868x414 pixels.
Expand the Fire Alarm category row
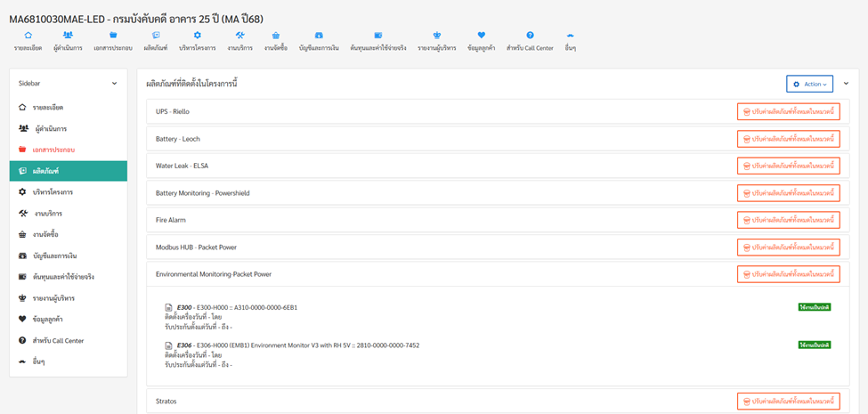pyautogui.click(x=171, y=220)
